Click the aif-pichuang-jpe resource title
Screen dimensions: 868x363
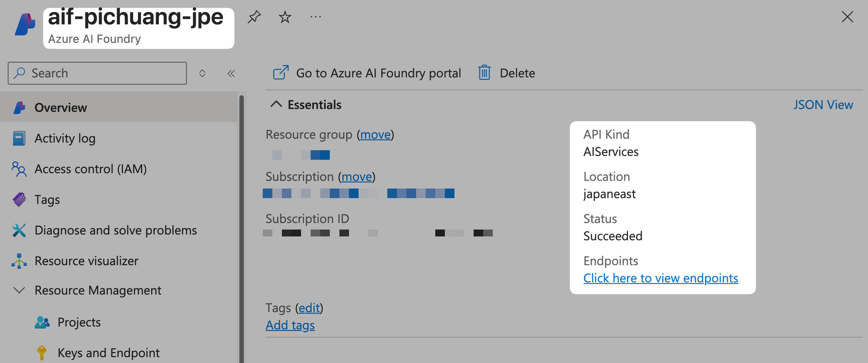135,17
